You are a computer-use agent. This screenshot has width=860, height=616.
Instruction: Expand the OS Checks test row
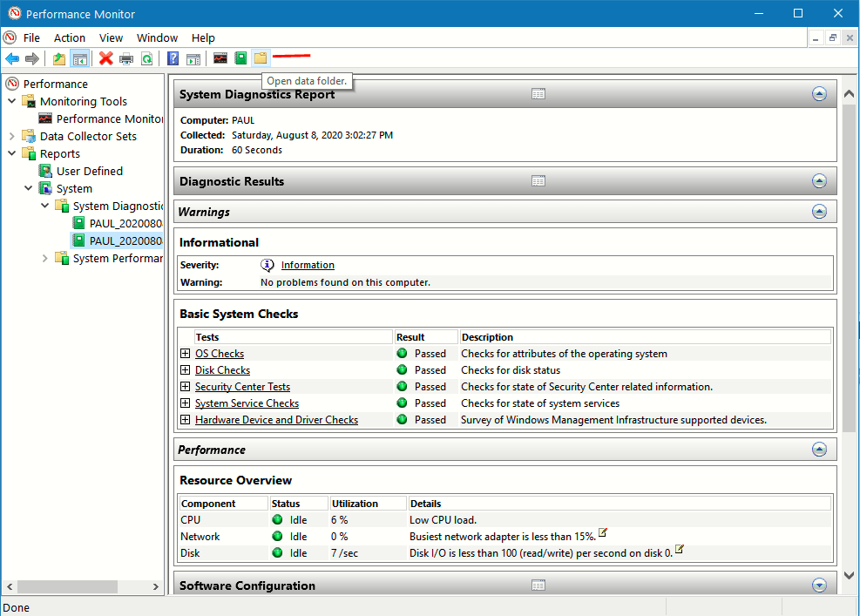pyautogui.click(x=185, y=353)
